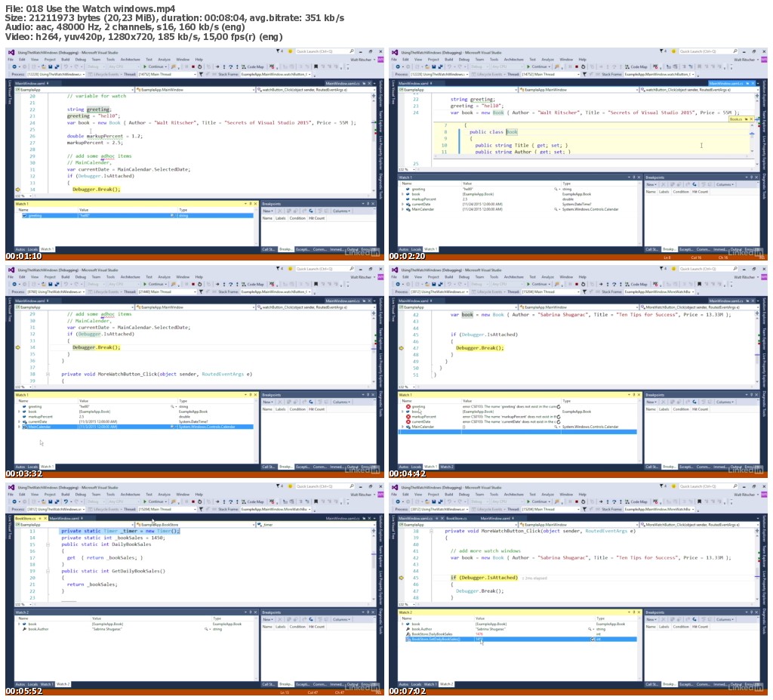Viewport: 773px width, 700px height.
Task: Click Code Map button in 00:02:20 frame toolbar
Action: pyautogui.click(x=636, y=66)
